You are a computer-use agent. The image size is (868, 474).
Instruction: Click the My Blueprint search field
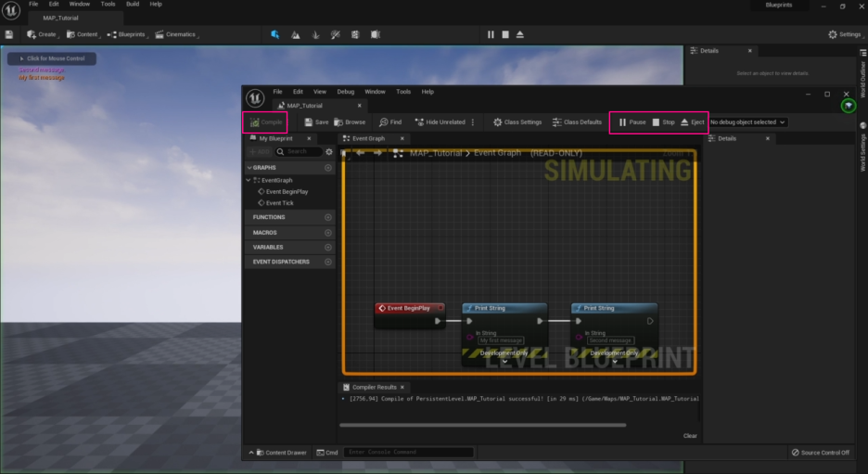pos(300,152)
